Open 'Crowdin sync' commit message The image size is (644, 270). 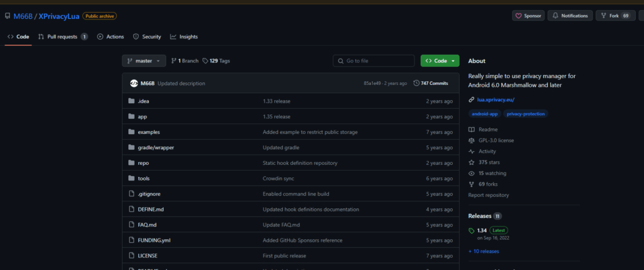point(278,178)
